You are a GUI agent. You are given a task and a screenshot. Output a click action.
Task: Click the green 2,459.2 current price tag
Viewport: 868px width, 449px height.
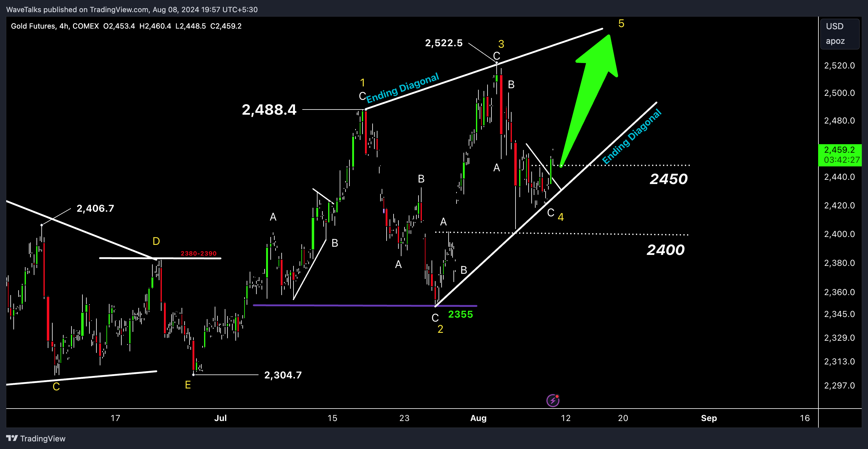[840, 155]
